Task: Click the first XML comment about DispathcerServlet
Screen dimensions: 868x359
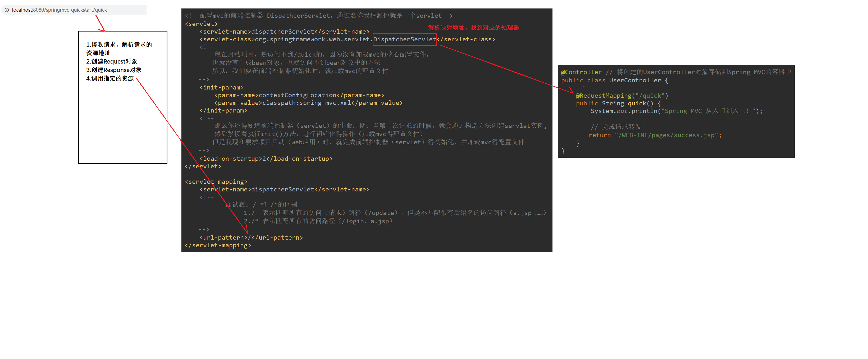Action: [318, 16]
